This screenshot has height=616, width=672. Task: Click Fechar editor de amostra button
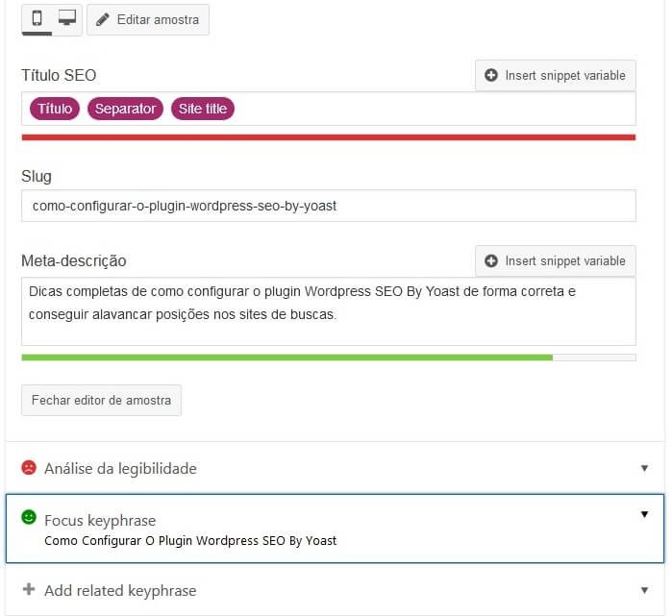pos(102,400)
